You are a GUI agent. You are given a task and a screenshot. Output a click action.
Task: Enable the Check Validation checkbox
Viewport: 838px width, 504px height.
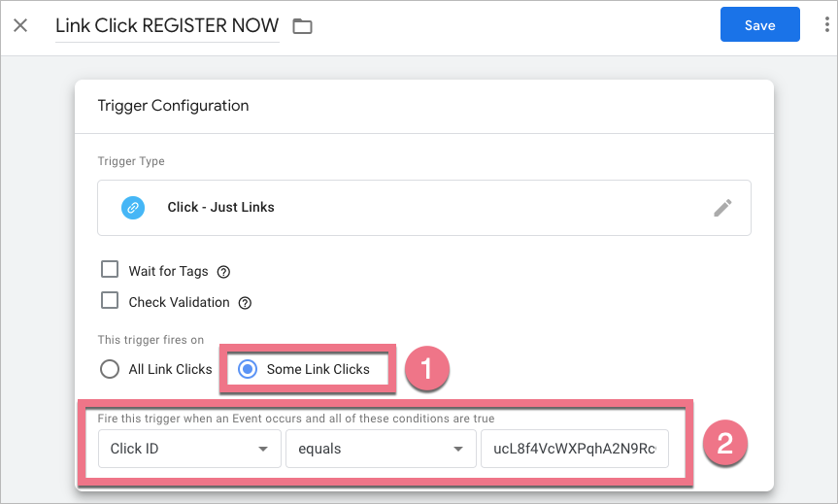(x=110, y=301)
